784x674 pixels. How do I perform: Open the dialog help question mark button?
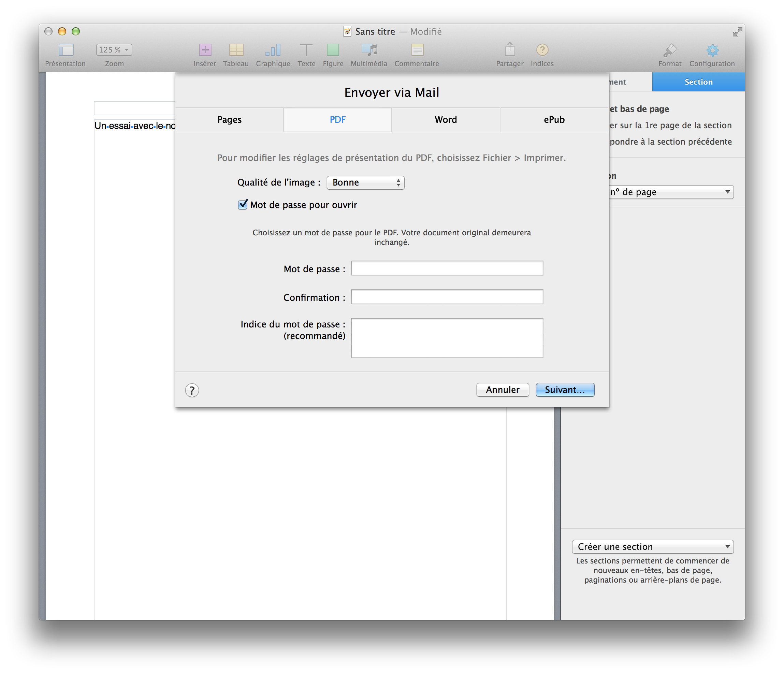pos(192,390)
